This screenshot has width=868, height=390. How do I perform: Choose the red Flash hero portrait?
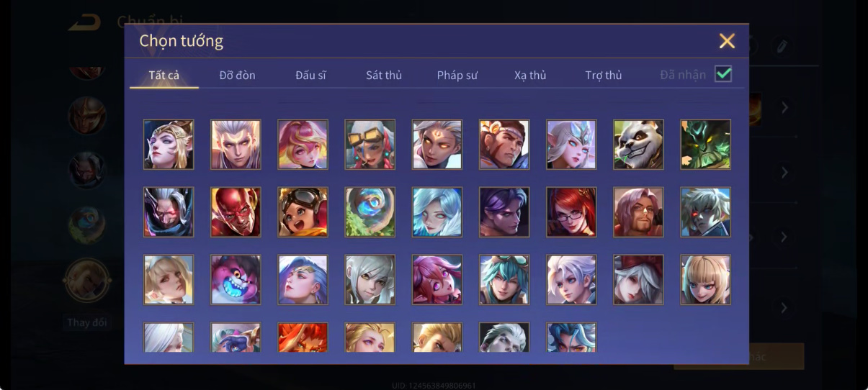click(236, 212)
